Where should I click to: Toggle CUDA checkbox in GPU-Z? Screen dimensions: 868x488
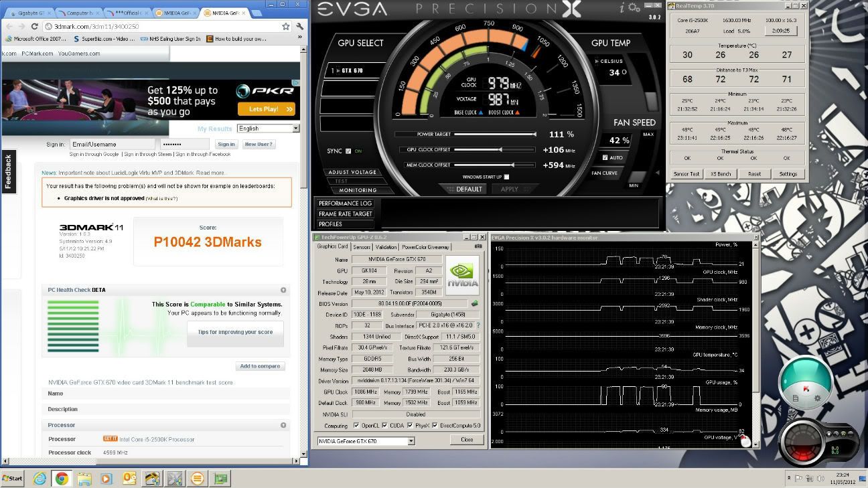(x=384, y=426)
